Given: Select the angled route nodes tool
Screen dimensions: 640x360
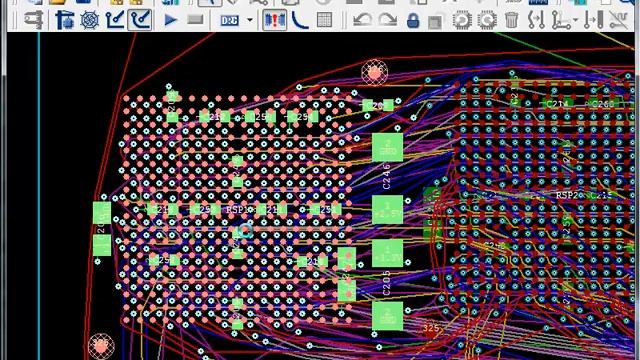Looking at the screenshot, I should pyautogui.click(x=561, y=20).
